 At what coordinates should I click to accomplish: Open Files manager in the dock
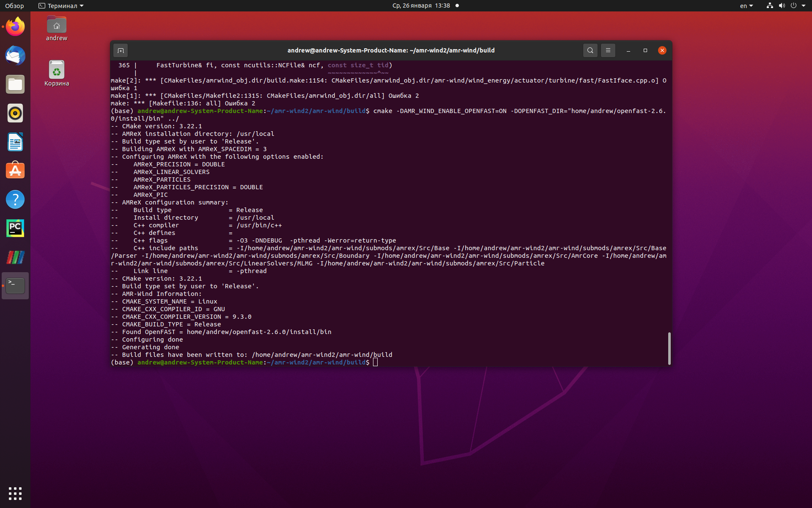(x=15, y=85)
